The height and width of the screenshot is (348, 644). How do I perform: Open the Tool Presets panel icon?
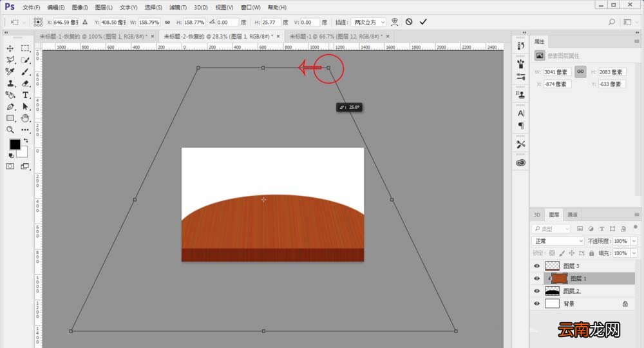(x=521, y=144)
